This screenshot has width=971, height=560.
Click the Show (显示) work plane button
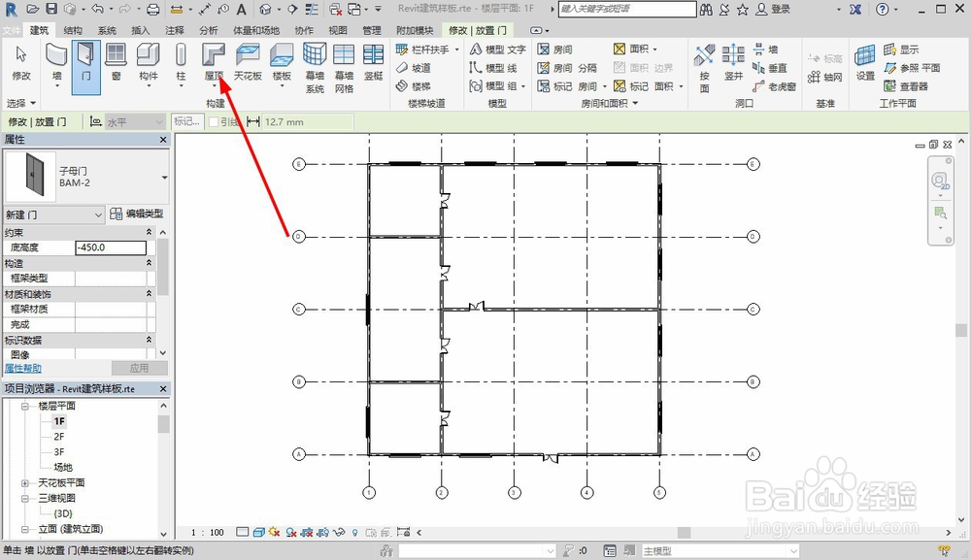(902, 49)
